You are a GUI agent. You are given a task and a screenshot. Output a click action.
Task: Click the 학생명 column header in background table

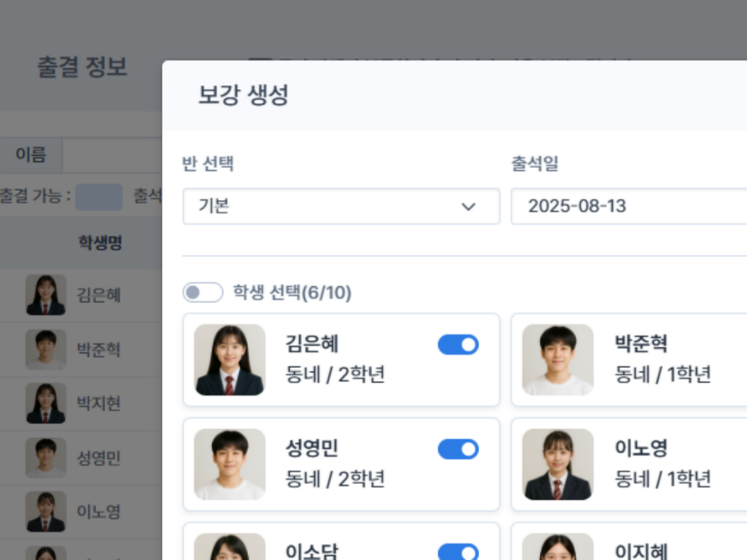100,242
